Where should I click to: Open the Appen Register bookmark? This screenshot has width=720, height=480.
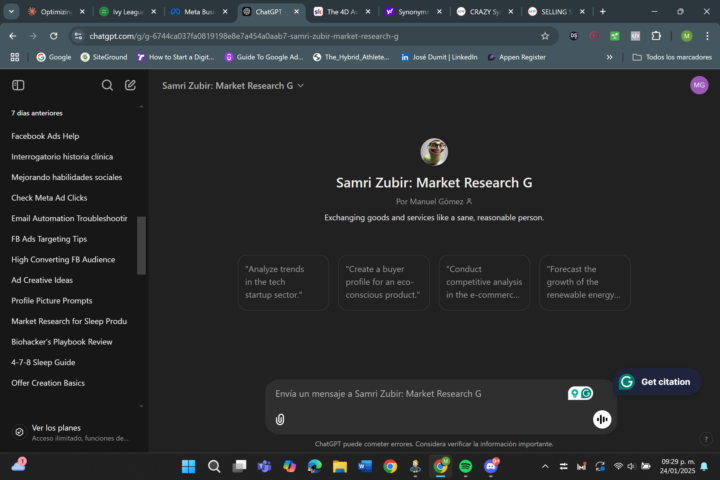517,57
